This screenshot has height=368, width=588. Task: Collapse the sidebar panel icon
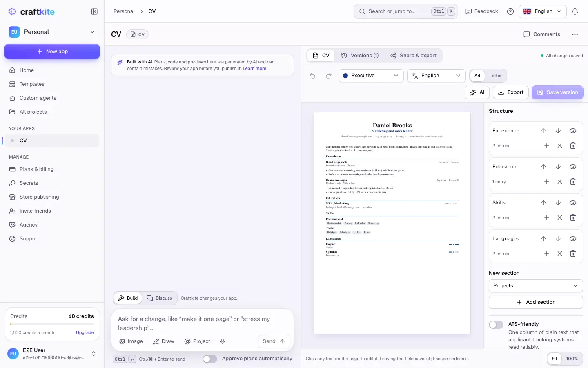(94, 11)
